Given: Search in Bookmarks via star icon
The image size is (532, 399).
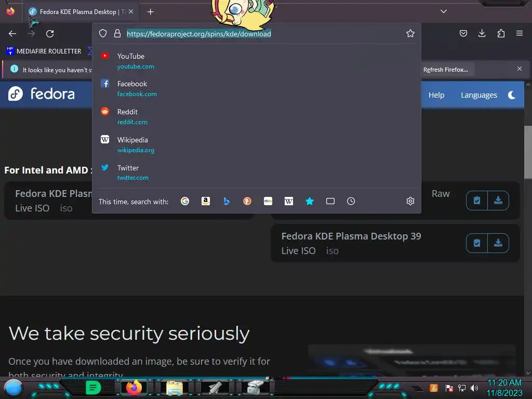Looking at the screenshot, I should 310,201.
